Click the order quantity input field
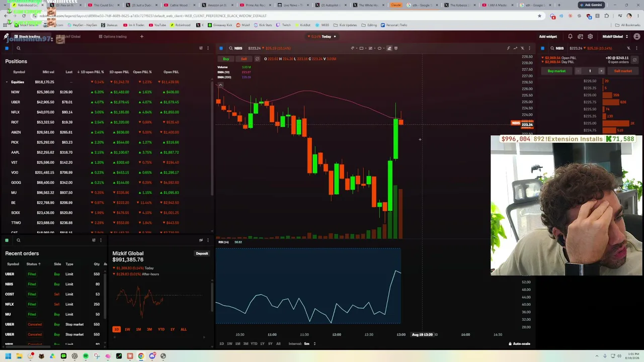Image resolution: width=644 pixels, height=362 pixels. tap(590, 71)
